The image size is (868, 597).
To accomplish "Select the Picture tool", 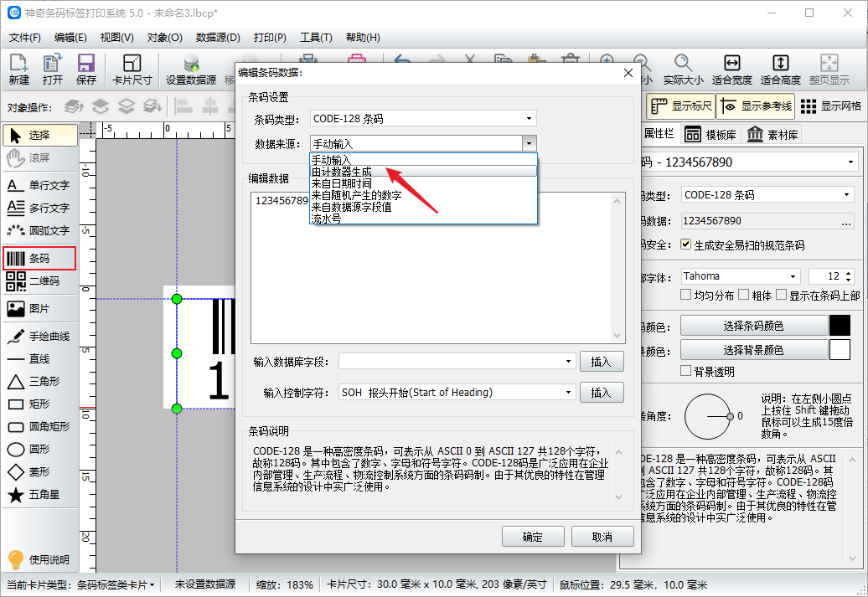I will tap(40, 309).
